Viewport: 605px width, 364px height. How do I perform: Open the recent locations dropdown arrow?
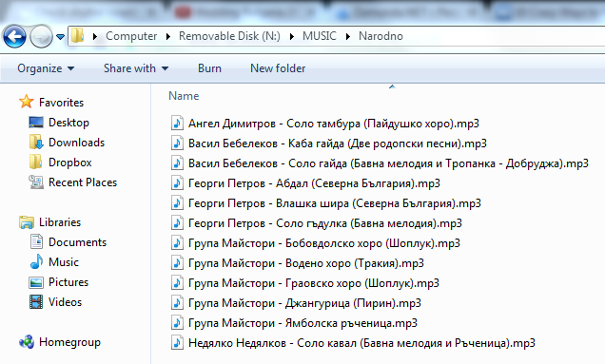pos(60,37)
